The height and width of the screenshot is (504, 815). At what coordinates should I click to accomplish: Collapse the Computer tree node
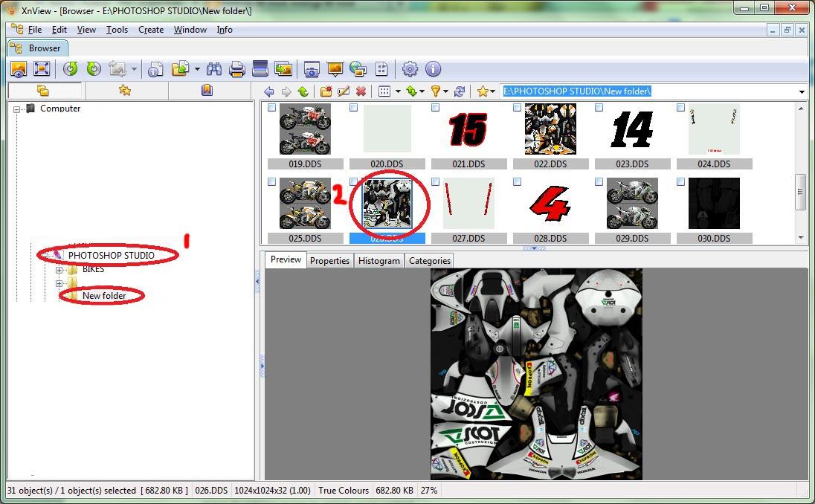(16, 109)
